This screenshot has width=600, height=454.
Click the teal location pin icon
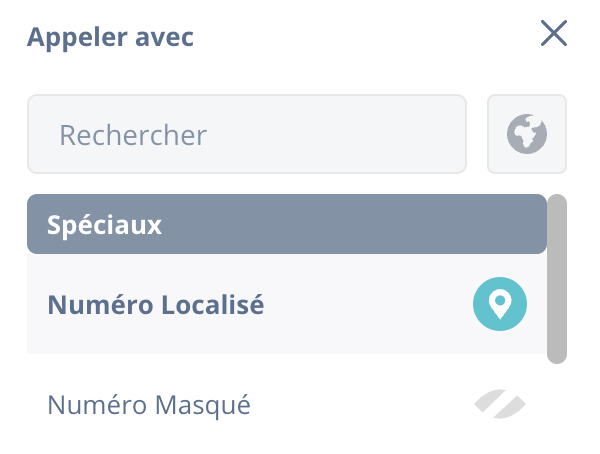pos(500,304)
